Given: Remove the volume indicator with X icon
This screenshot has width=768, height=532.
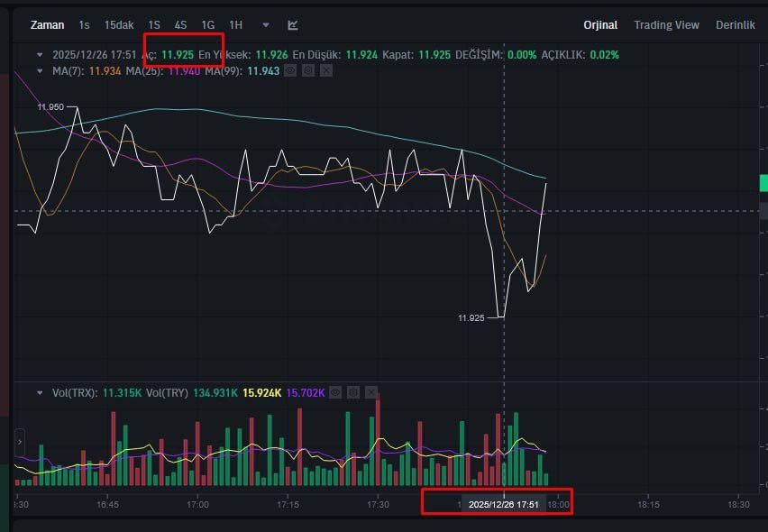Looking at the screenshot, I should click(x=371, y=392).
